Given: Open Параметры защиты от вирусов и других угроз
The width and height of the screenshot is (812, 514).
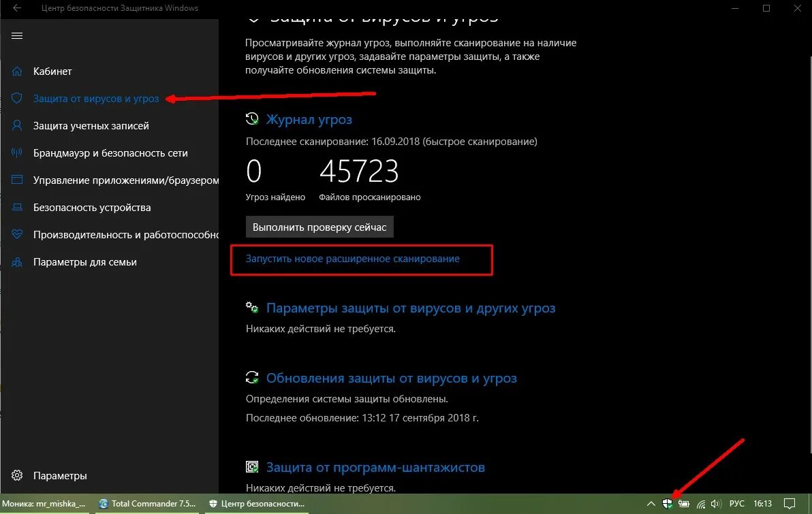Looking at the screenshot, I should (x=411, y=308).
